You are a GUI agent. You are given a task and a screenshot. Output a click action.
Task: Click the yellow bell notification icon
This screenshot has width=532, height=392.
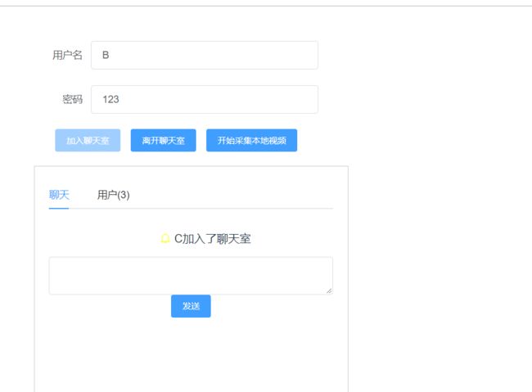coord(165,239)
